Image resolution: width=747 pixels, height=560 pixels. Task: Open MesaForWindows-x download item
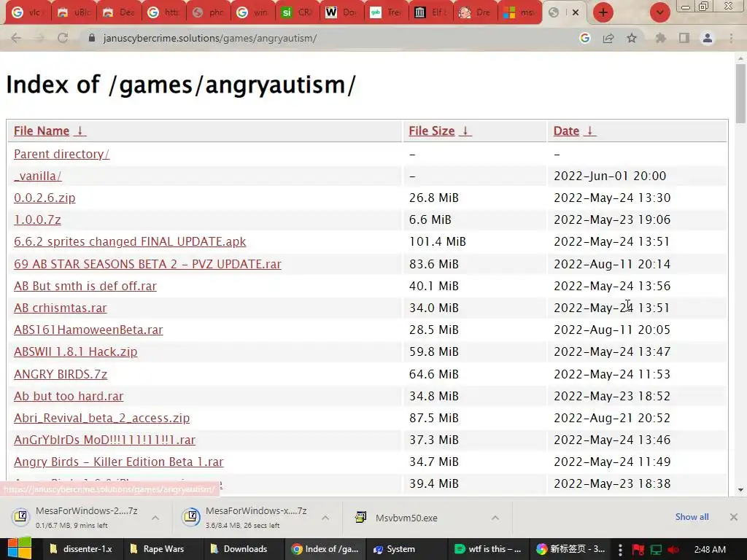(x=246, y=518)
